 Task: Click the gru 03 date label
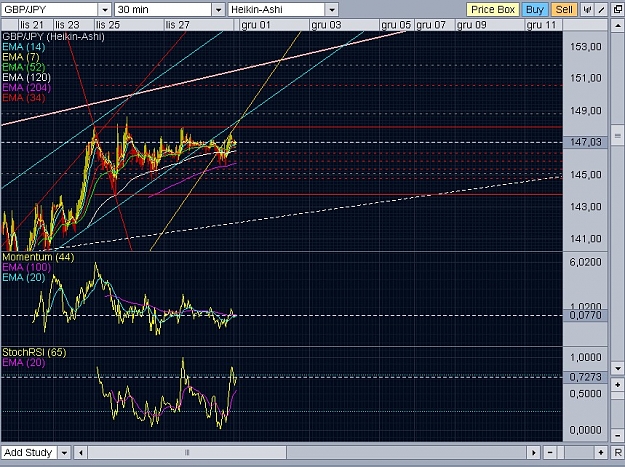click(x=326, y=25)
